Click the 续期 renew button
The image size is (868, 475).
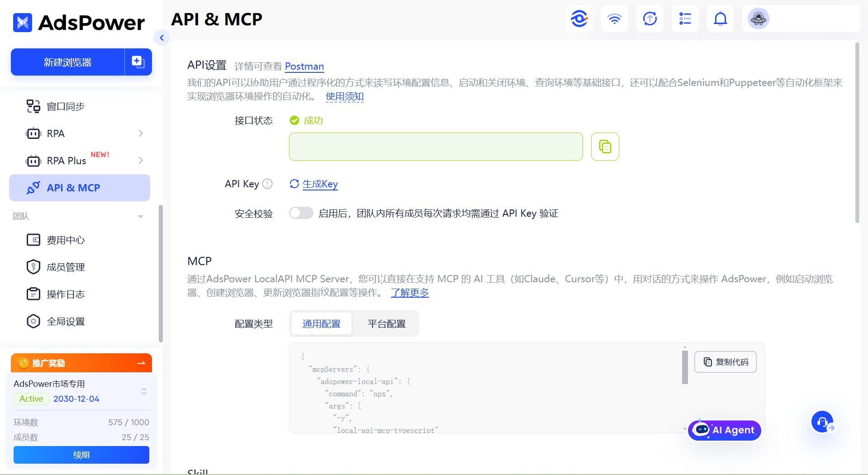81,455
